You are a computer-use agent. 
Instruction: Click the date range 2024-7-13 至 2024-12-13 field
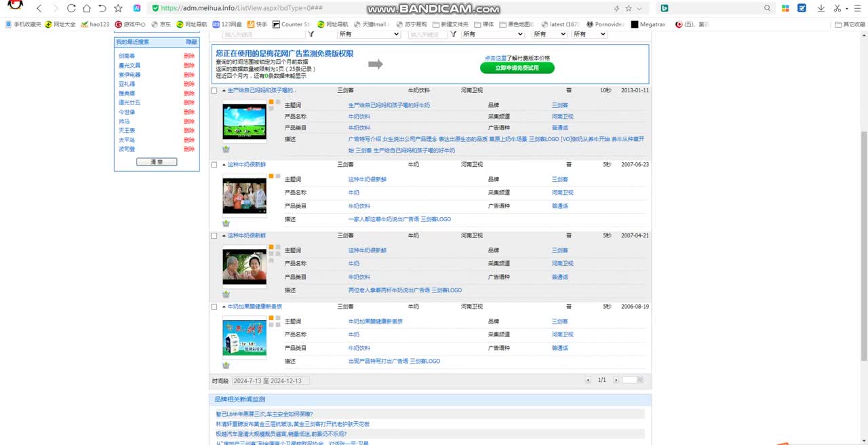pyautogui.click(x=271, y=381)
